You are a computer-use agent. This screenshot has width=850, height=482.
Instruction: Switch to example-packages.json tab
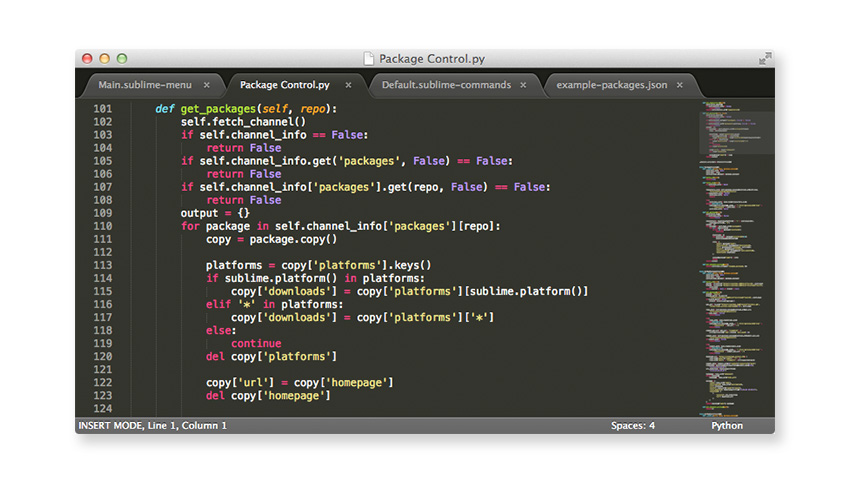(611, 85)
